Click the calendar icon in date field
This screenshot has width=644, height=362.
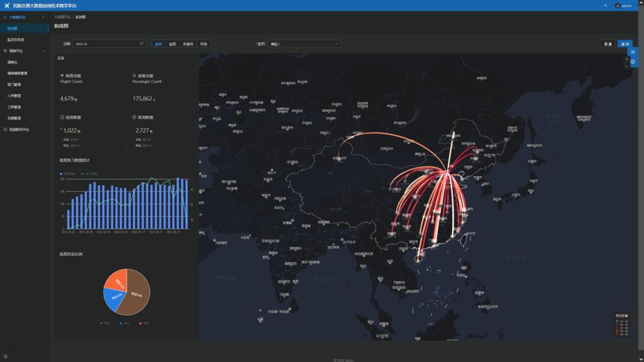142,44
